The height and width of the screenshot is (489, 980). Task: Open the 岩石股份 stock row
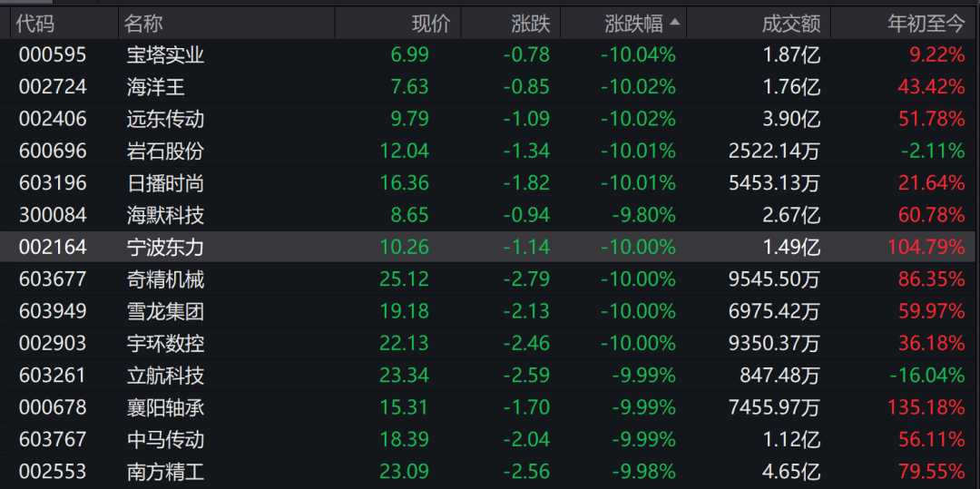[165, 151]
